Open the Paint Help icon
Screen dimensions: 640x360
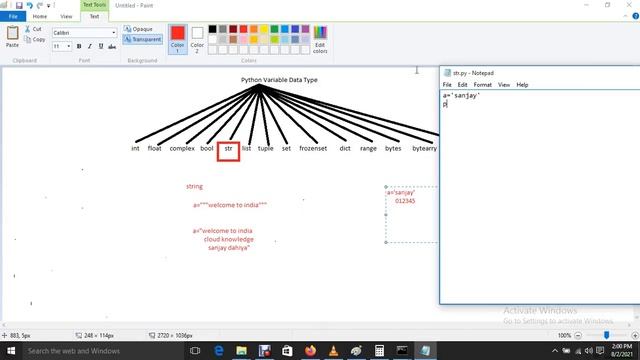click(x=636, y=16)
